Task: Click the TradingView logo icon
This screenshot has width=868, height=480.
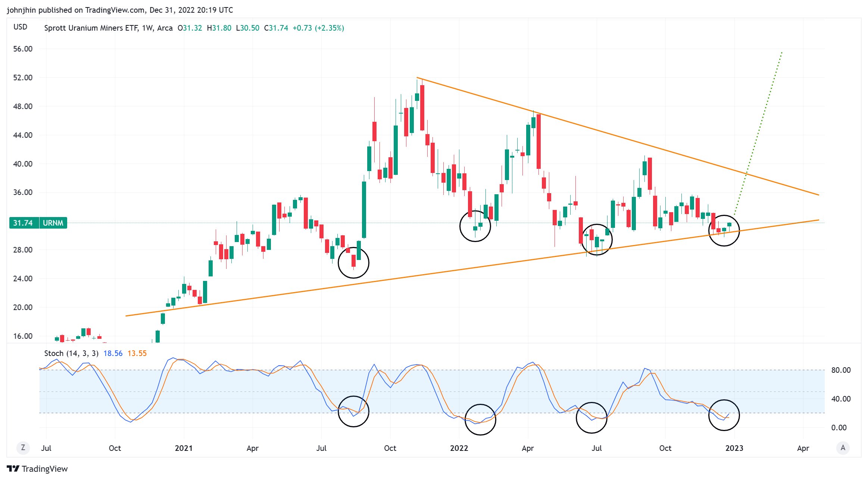Action: 13,469
